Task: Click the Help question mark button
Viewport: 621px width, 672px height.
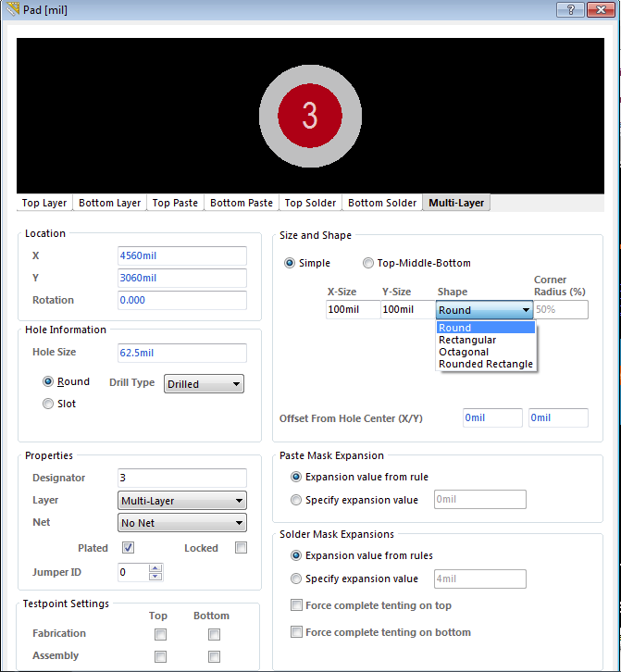Action: [x=570, y=9]
